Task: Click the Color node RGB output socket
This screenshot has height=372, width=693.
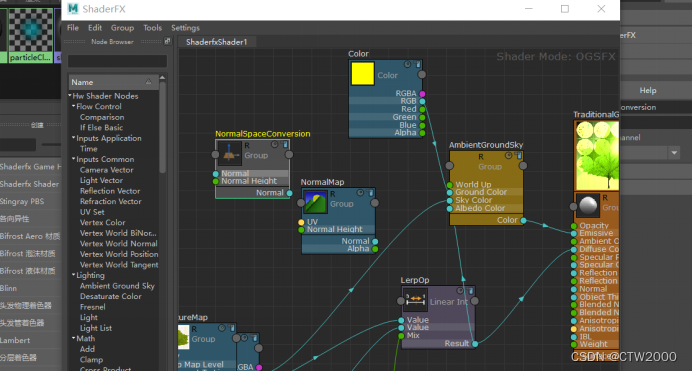Action: click(x=423, y=101)
